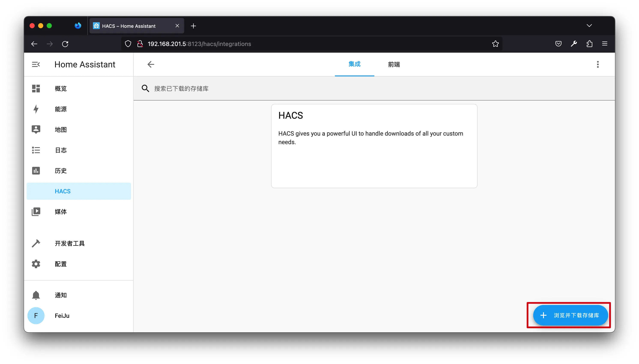
Task: Go back using the HACS page arrow
Action: pos(151,65)
